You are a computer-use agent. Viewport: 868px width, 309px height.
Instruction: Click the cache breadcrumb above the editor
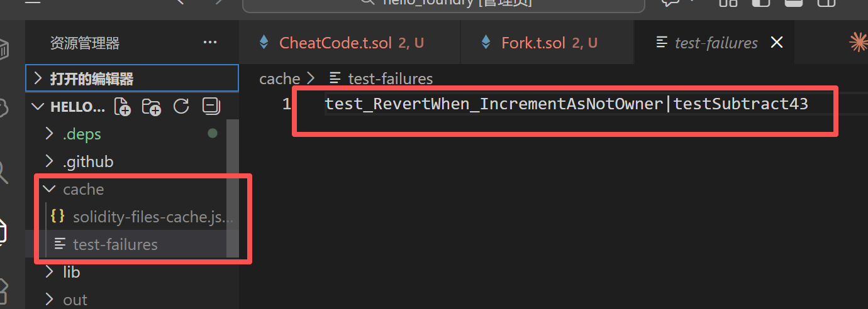[x=280, y=79]
